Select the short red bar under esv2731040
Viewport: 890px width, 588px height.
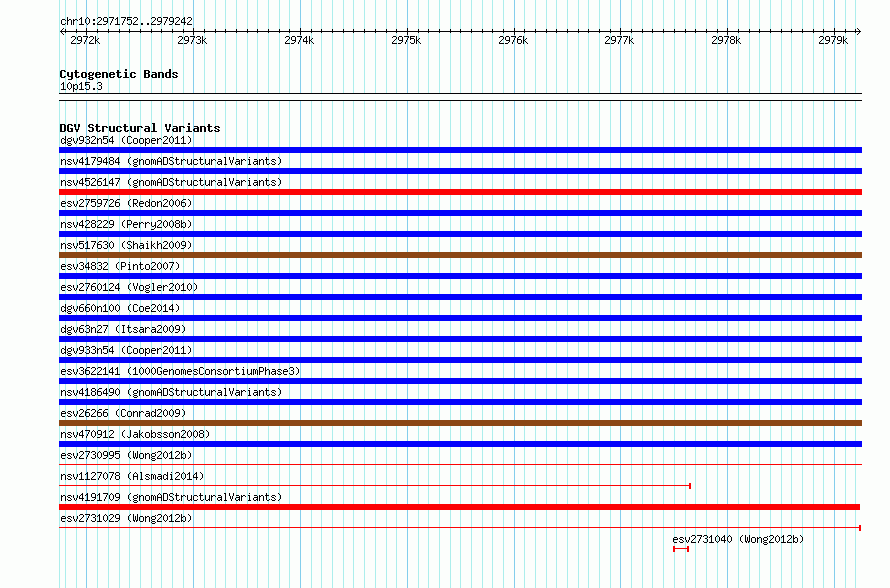coord(681,549)
